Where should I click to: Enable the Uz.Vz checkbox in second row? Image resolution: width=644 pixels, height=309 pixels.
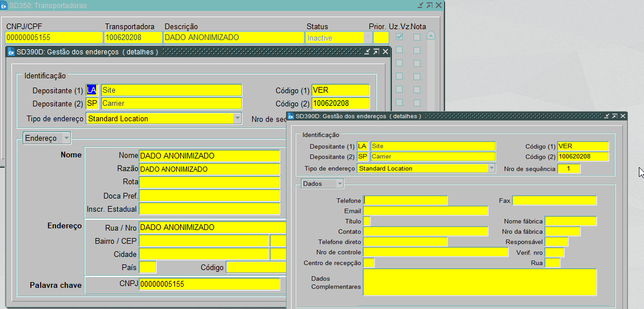click(x=399, y=50)
